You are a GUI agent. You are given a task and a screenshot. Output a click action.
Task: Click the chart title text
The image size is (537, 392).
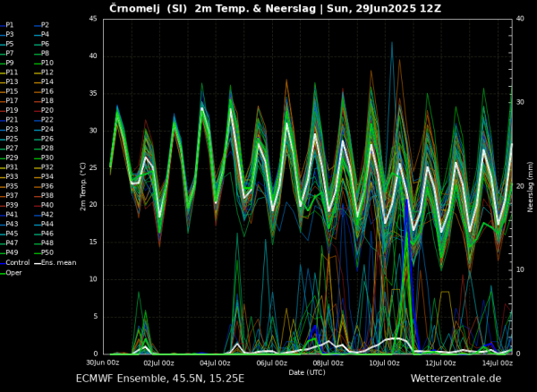(276, 8)
